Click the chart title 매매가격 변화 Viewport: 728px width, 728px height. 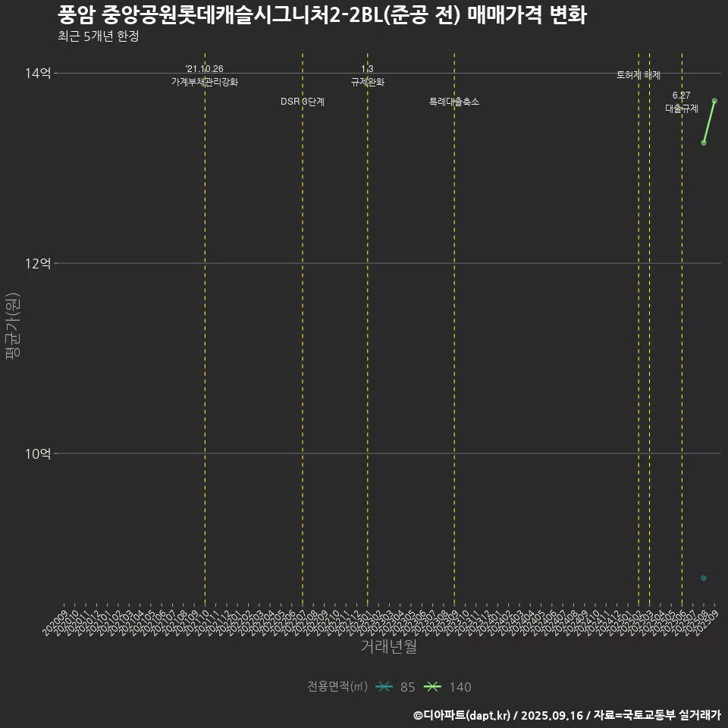(x=527, y=14)
